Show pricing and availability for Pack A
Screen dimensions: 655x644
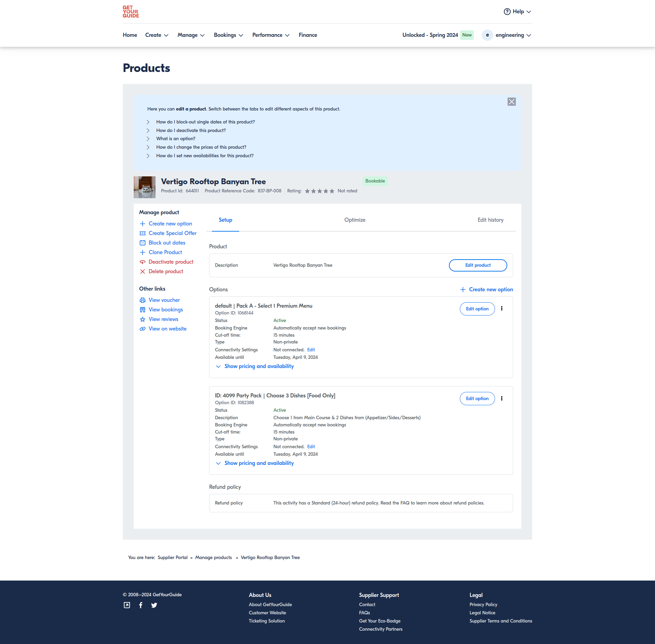259,366
